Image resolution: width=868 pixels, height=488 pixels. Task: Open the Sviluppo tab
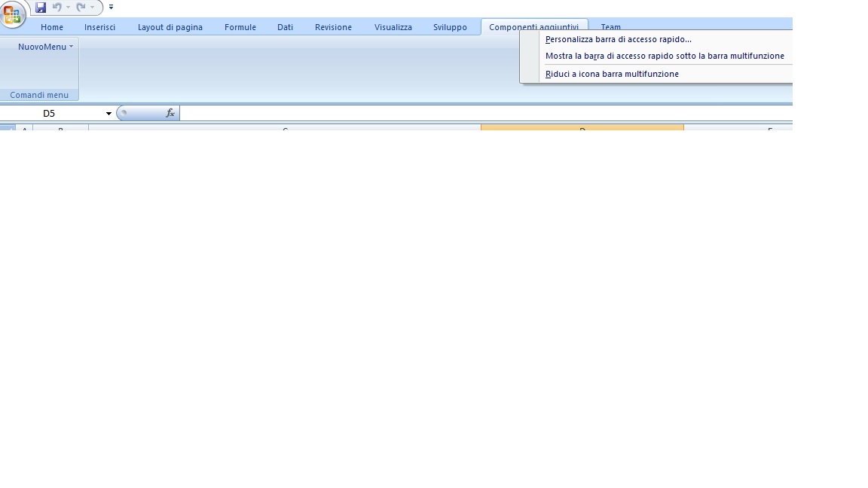pos(450,27)
